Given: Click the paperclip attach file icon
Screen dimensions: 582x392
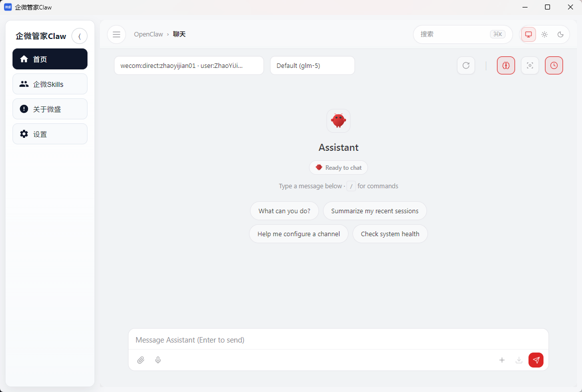Looking at the screenshot, I should 140,360.
